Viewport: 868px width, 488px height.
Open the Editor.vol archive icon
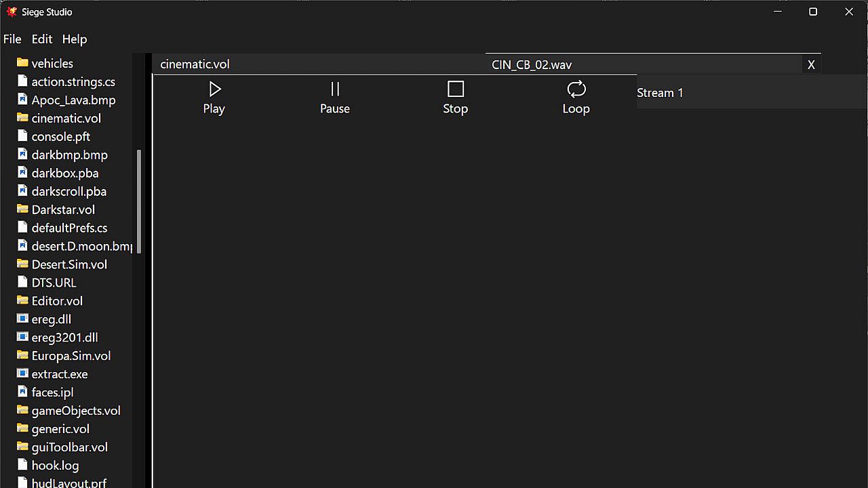pos(22,300)
